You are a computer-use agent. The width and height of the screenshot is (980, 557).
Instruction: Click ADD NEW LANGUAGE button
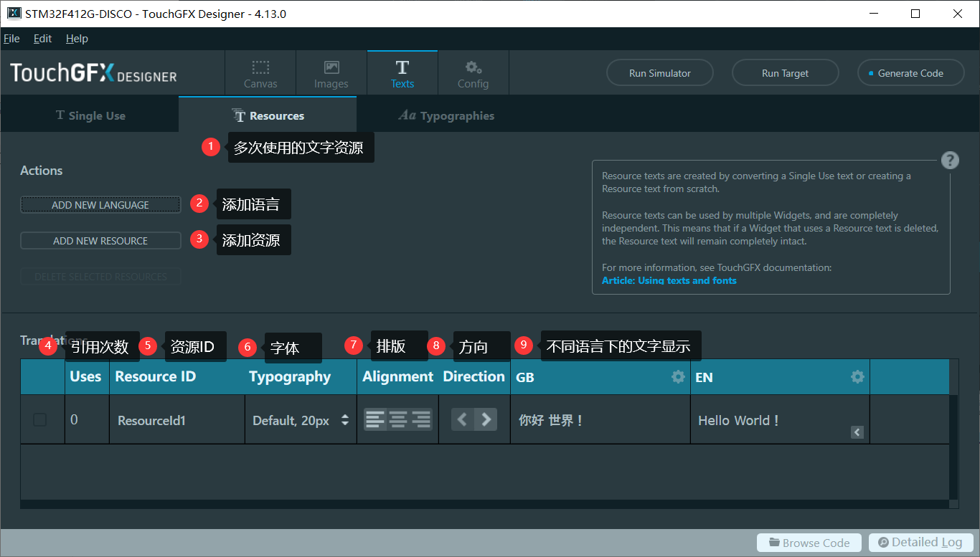tap(100, 205)
